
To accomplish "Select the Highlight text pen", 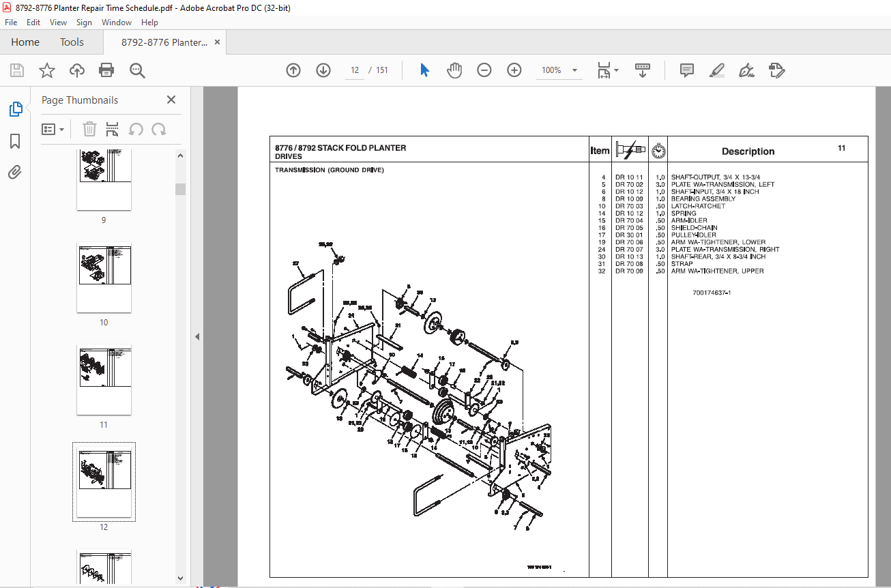I will pos(716,70).
